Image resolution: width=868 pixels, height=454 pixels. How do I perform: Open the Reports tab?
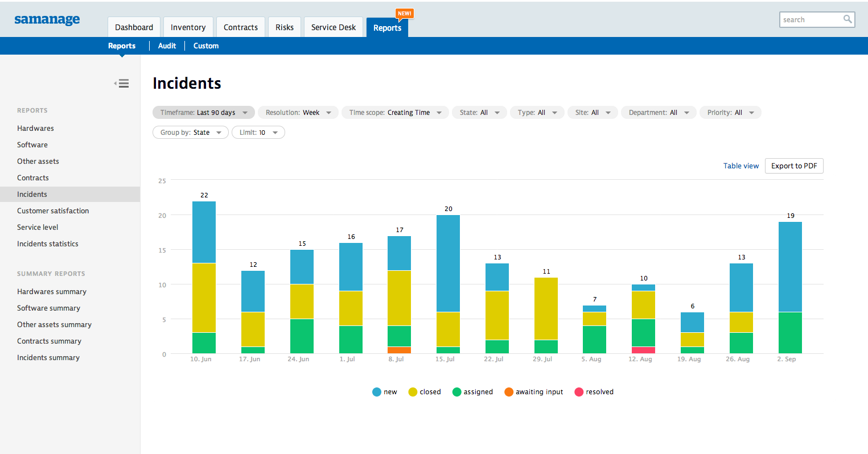pyautogui.click(x=388, y=27)
